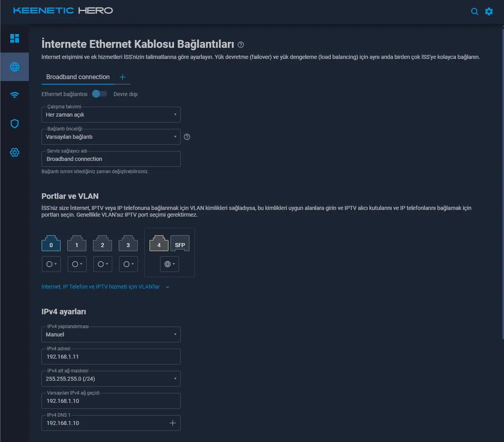Select port 1 icon
504x442 pixels.
coord(77,244)
